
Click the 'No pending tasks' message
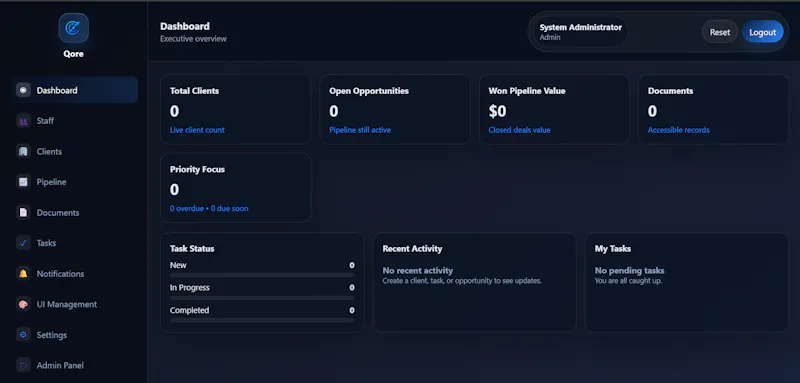[630, 271]
